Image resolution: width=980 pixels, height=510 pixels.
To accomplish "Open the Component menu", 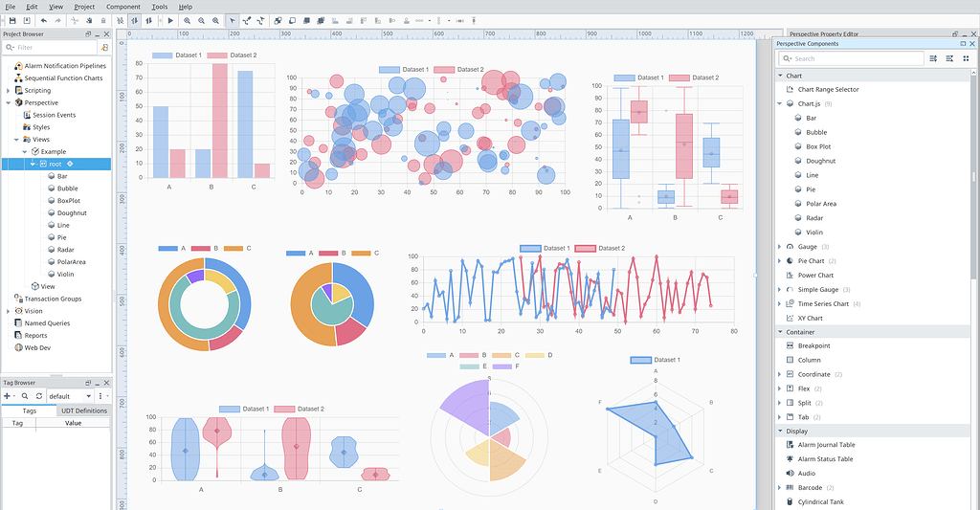I will pos(123,7).
